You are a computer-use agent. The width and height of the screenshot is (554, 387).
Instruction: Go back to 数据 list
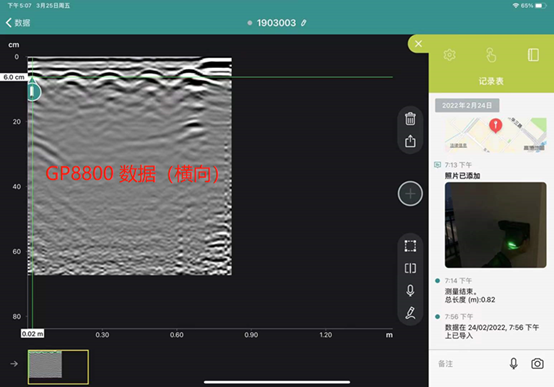[18, 23]
